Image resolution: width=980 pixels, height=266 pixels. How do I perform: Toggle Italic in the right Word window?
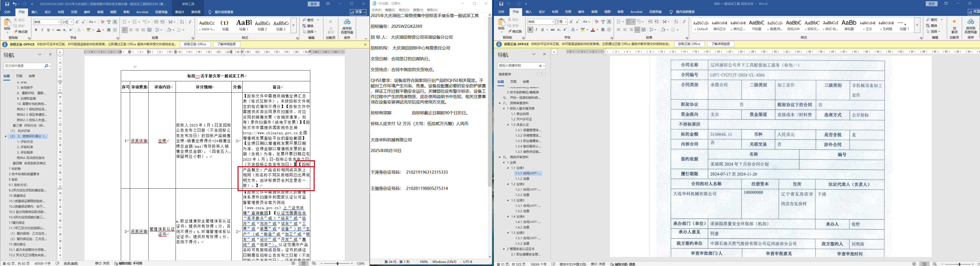[x=537, y=30]
